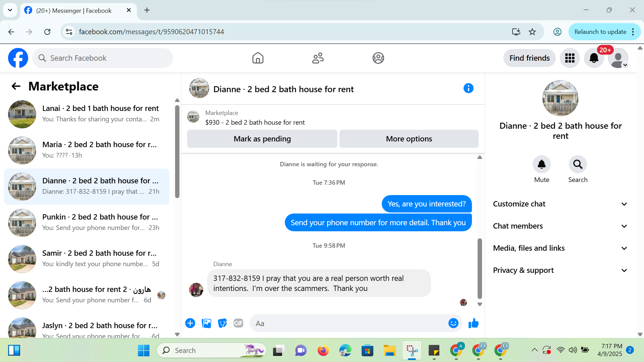Open the Groups icon in top navigation

point(378,58)
